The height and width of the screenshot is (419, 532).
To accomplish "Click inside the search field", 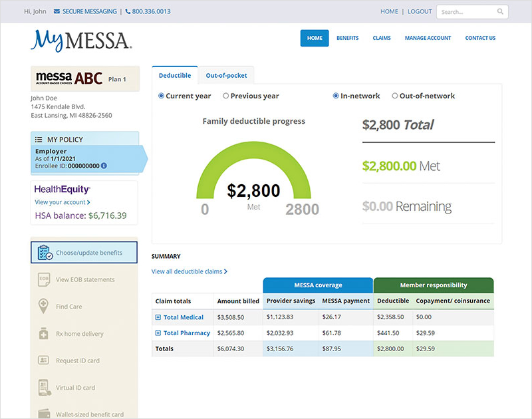I will click(x=469, y=11).
